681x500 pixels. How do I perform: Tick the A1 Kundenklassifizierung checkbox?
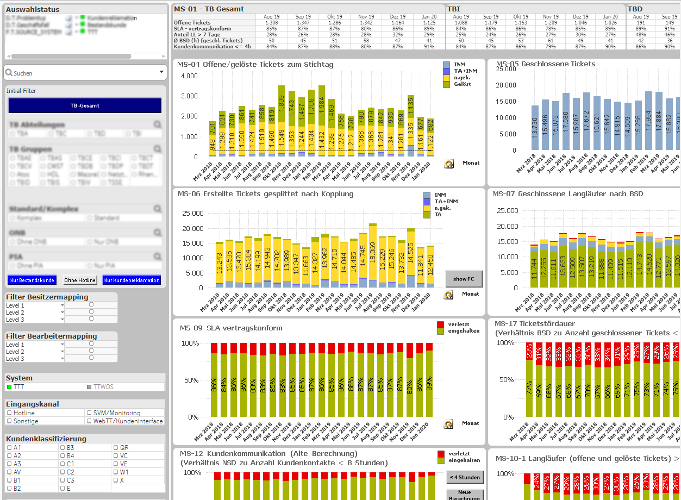[11, 447]
